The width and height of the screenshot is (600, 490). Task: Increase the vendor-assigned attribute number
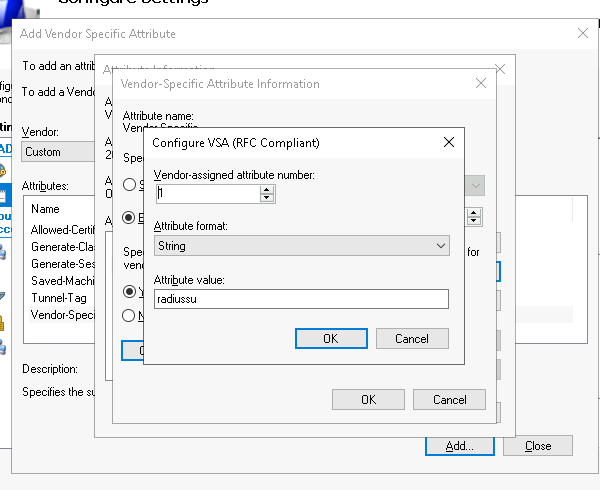tap(267, 190)
